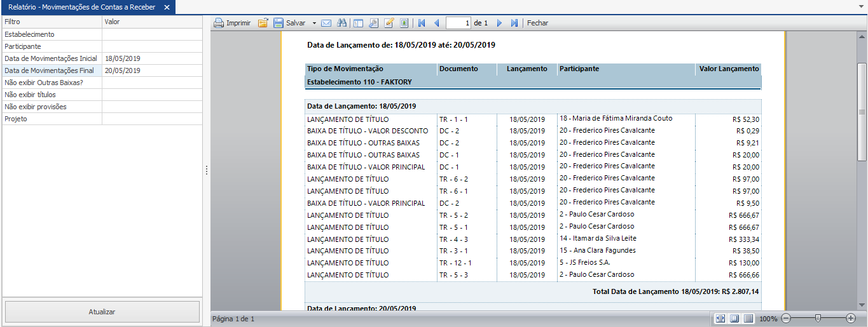Click the zoom in plus button
Viewport: 868px width, 327px height.
[851, 318]
